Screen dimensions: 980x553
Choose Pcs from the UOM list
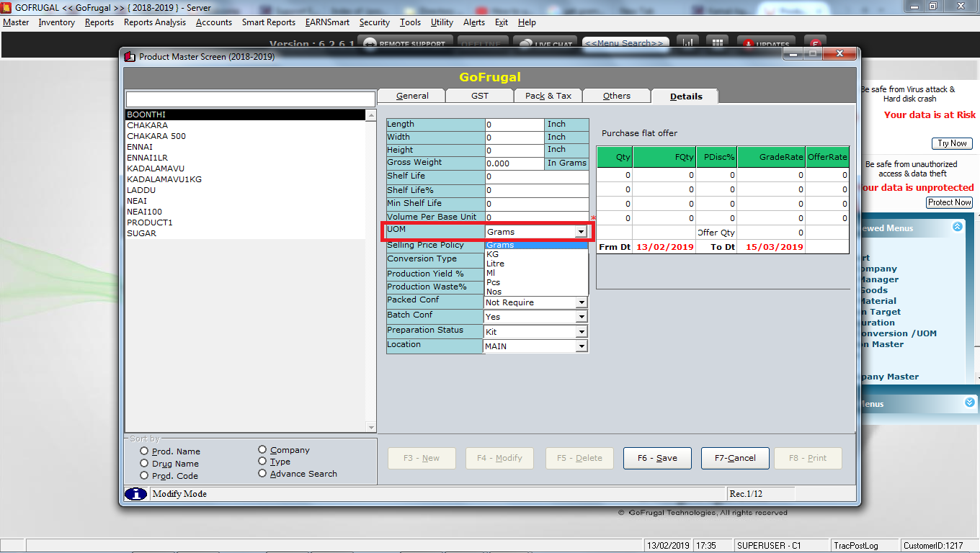point(536,282)
